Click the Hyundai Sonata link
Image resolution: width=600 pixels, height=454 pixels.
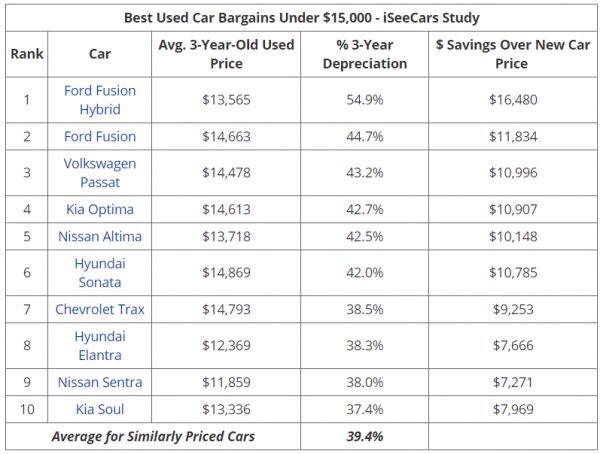(100, 272)
